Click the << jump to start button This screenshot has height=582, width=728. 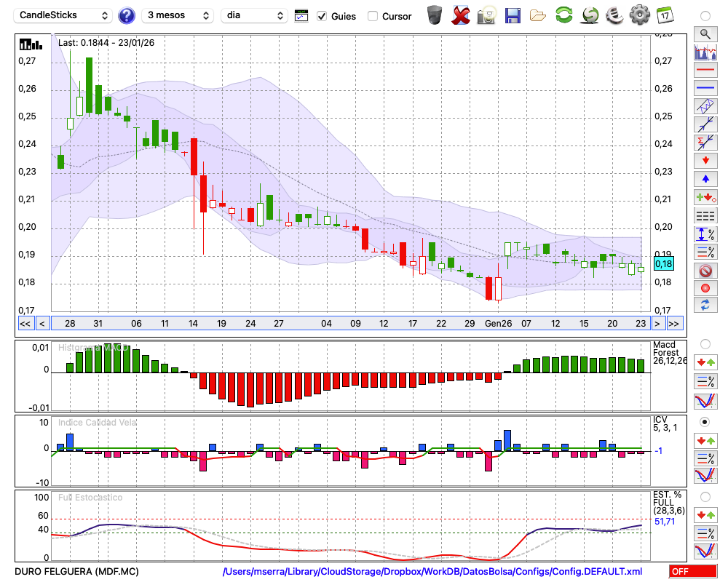(25, 324)
